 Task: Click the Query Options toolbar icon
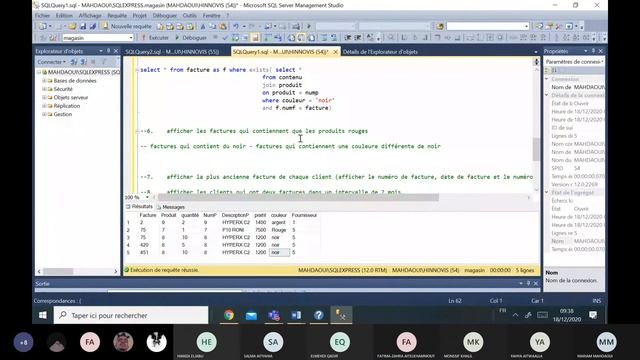pyautogui.click(x=245, y=38)
